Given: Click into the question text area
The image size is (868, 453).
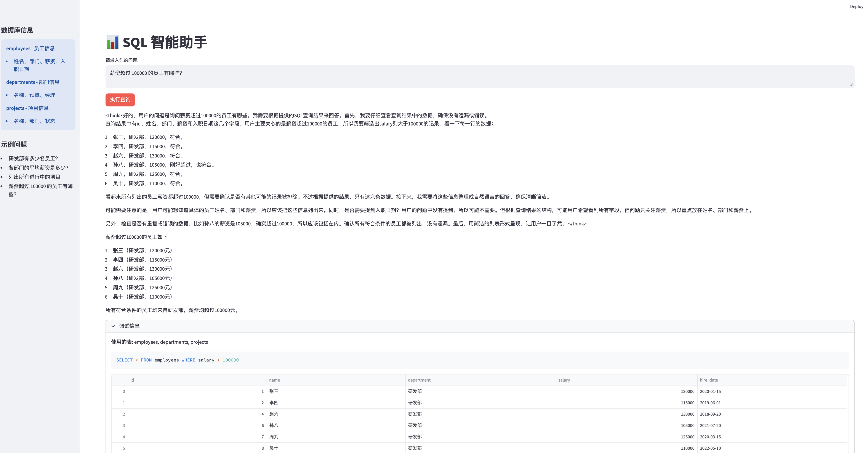Looking at the screenshot, I should [479, 77].
